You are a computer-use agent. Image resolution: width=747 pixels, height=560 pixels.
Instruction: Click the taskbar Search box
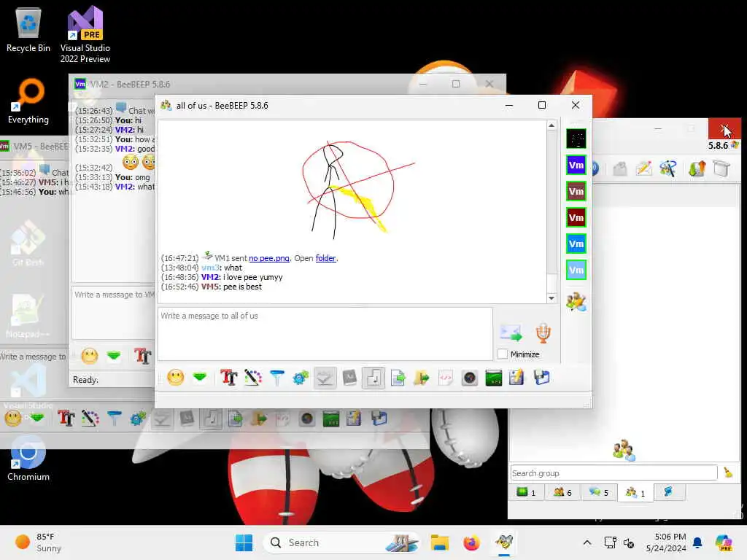point(341,542)
